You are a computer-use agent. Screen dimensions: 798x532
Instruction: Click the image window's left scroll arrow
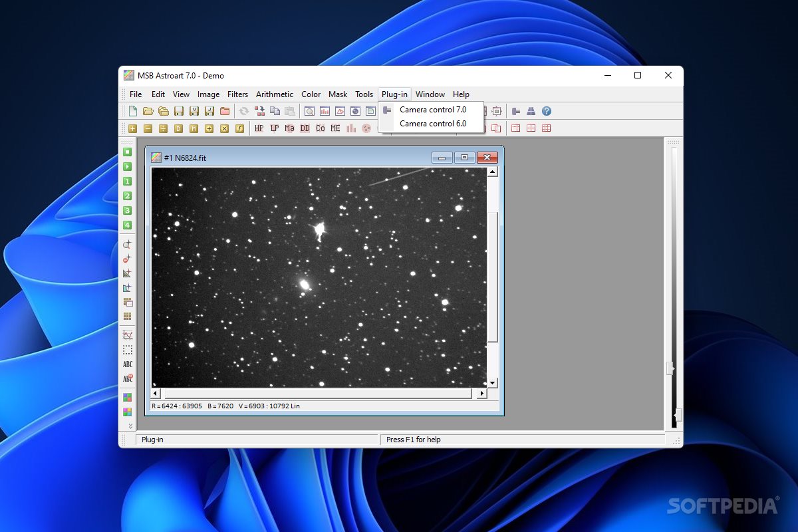tap(157, 393)
